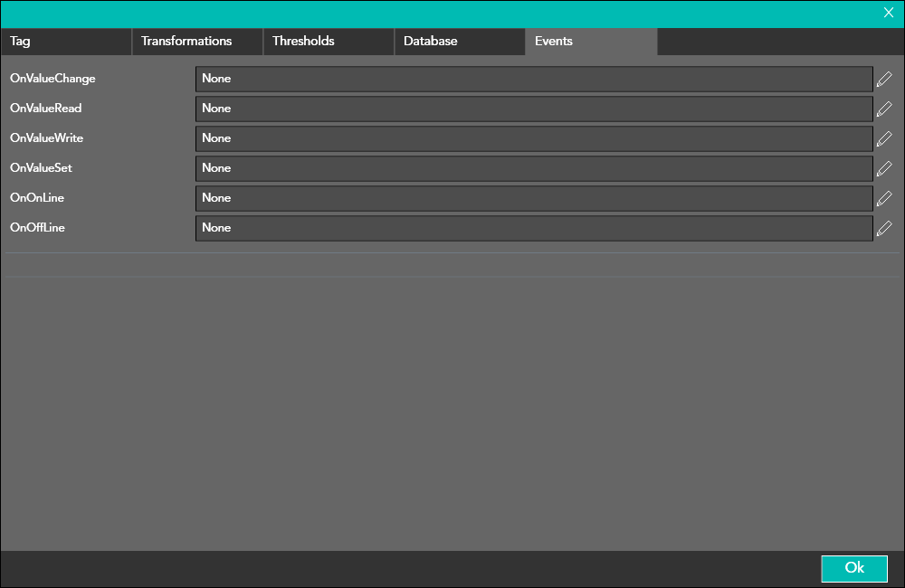Image resolution: width=905 pixels, height=588 pixels.
Task: Click the OnValueChange label text
Action: click(52, 79)
